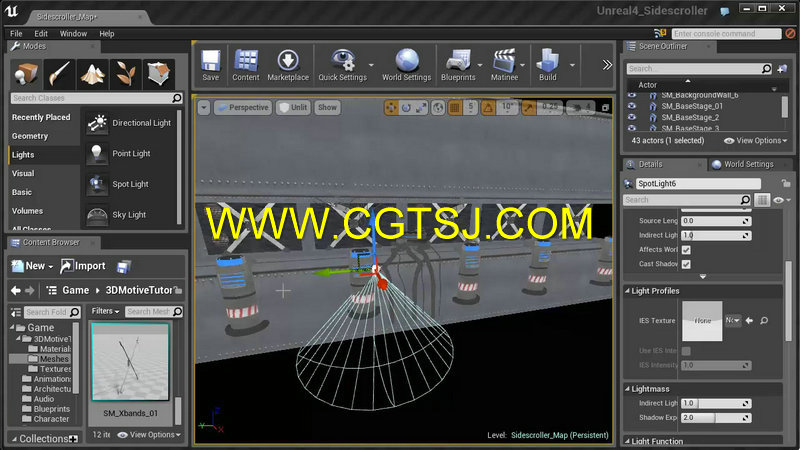Expand toolbar overflow double-chevron

(607, 65)
